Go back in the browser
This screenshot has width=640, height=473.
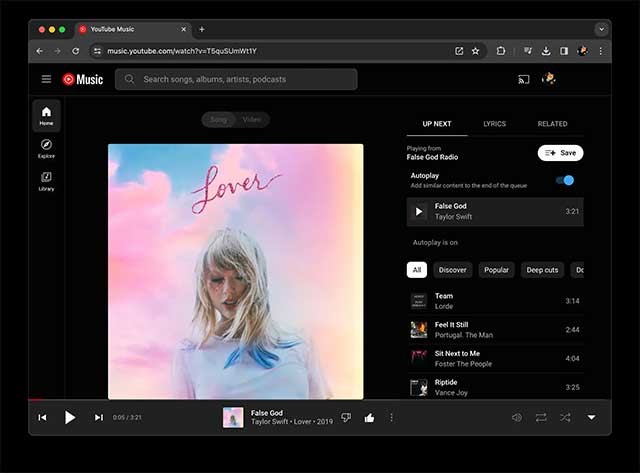40,51
